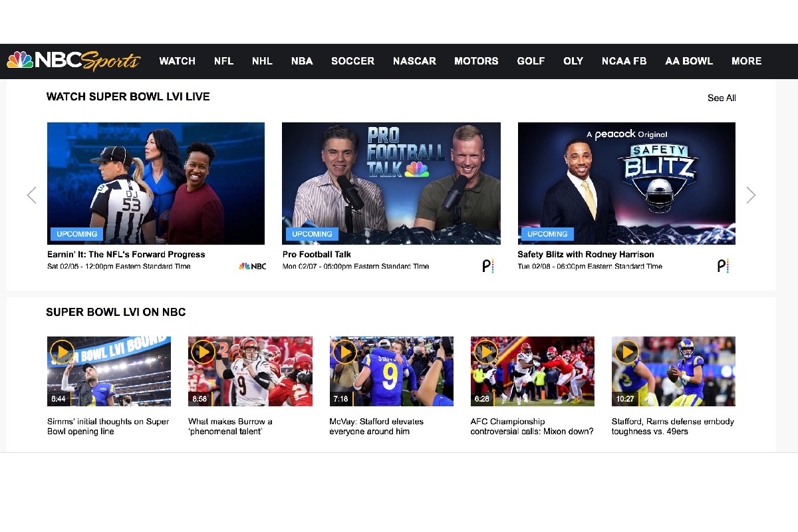798x532 pixels.
Task: Show previous carousel items with left arrow
Action: pyautogui.click(x=31, y=195)
